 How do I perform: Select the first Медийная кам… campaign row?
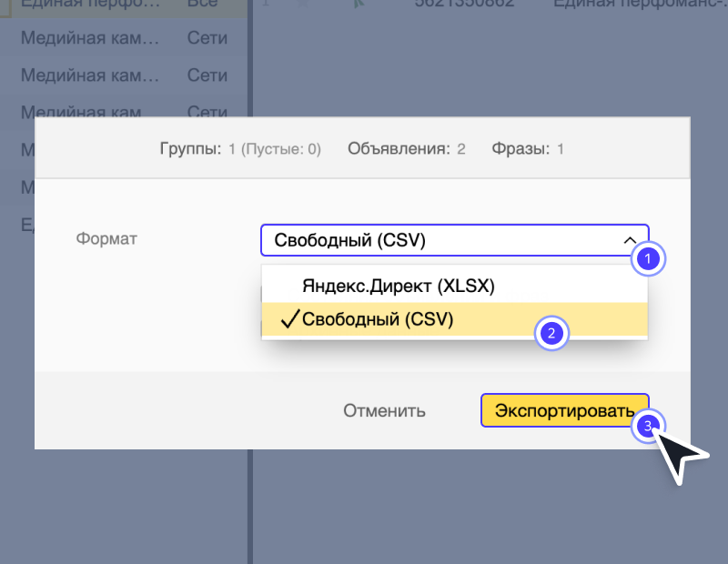89,41
